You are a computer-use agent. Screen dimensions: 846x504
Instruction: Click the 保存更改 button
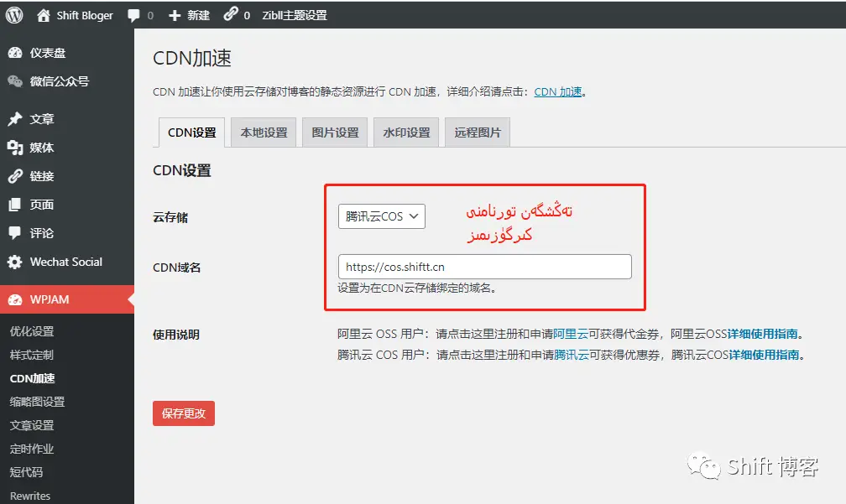coord(183,413)
